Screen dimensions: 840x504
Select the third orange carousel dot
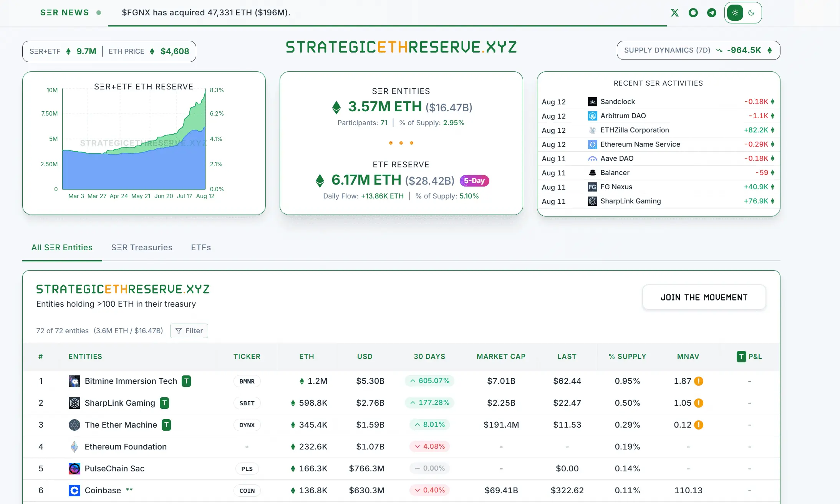click(x=411, y=143)
